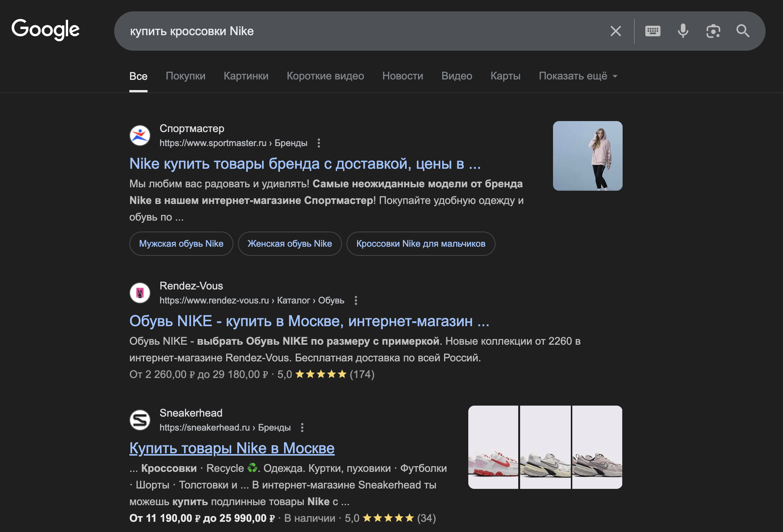Image resolution: width=783 pixels, height=532 pixels.
Task: Click the Sneakerhead site favicon
Action: [140, 420]
